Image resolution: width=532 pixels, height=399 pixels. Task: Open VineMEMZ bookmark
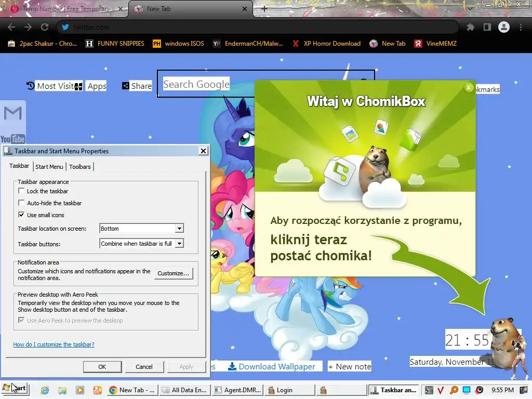coord(436,44)
